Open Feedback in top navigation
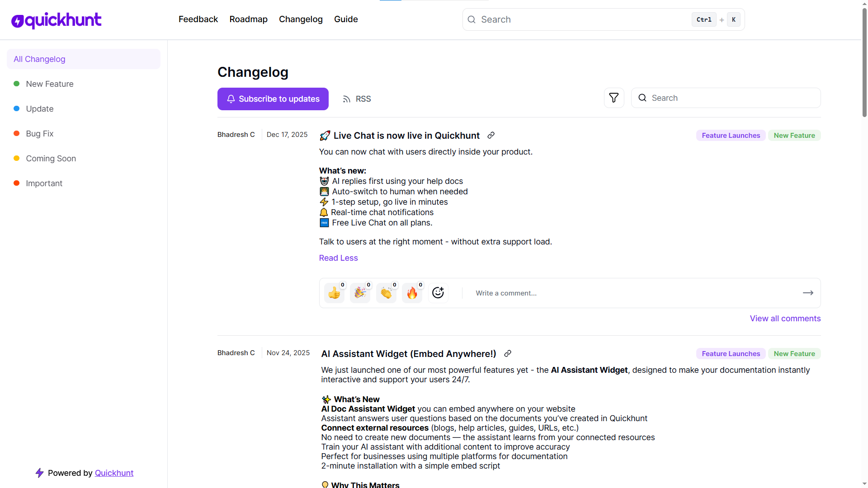This screenshot has width=868, height=488. coord(198,19)
